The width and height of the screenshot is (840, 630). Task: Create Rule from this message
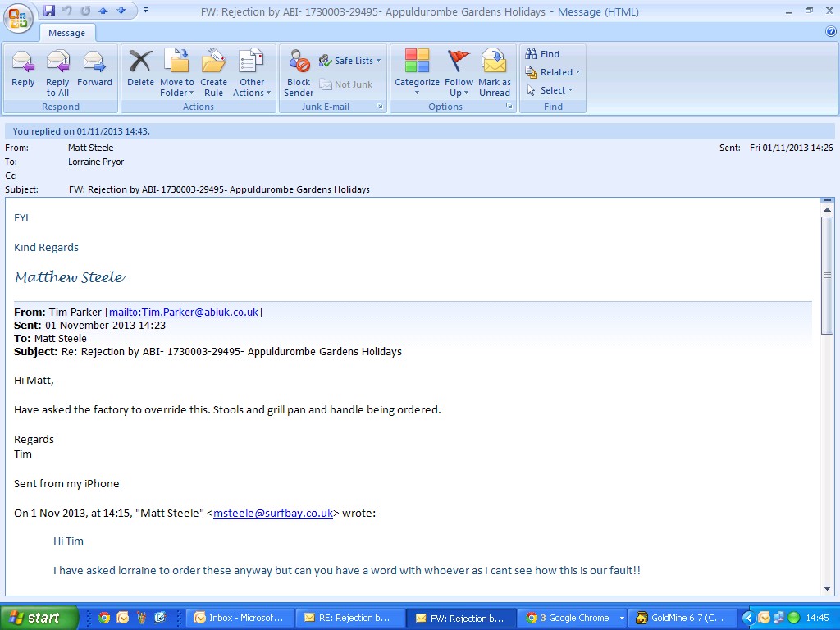tap(214, 72)
